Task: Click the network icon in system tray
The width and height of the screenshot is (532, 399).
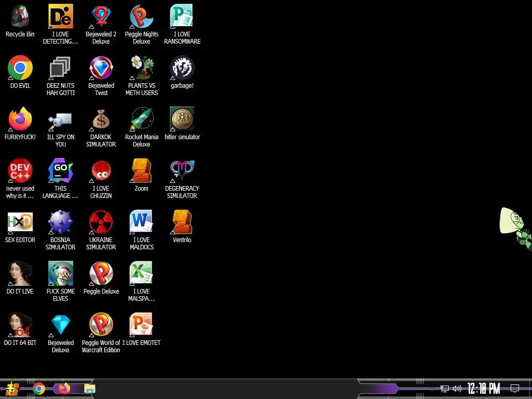Action: 445,389
